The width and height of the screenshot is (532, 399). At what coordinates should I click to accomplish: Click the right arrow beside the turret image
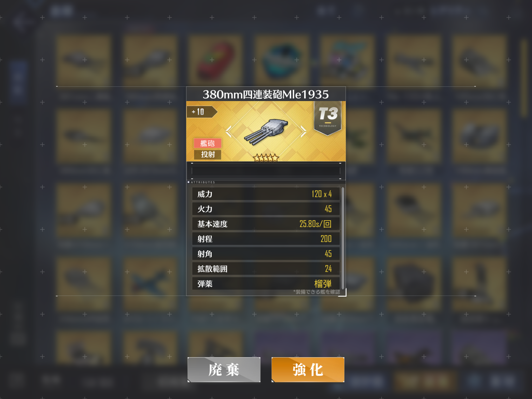click(x=303, y=131)
